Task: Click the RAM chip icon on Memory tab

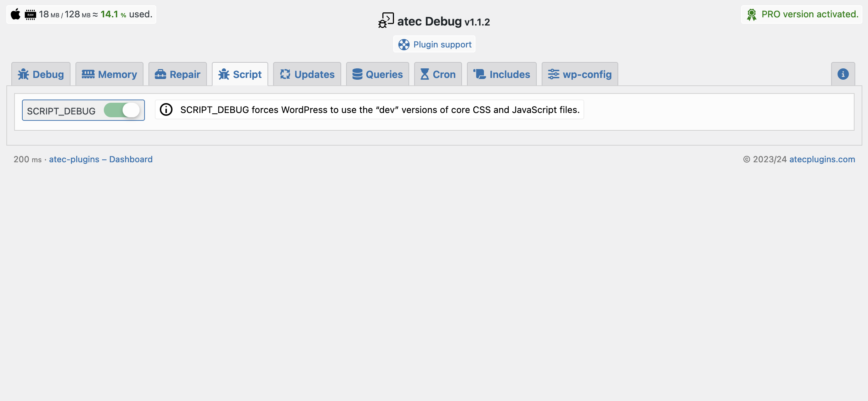Action: (x=88, y=74)
